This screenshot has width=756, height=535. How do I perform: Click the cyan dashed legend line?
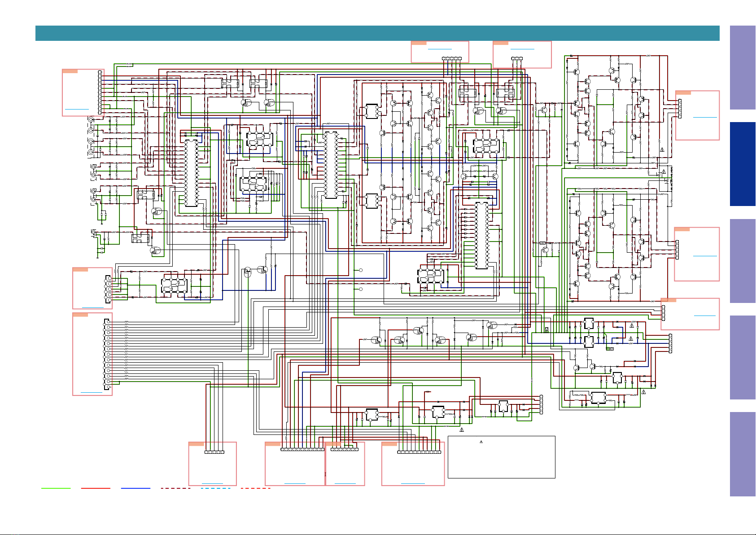pyautogui.click(x=215, y=488)
